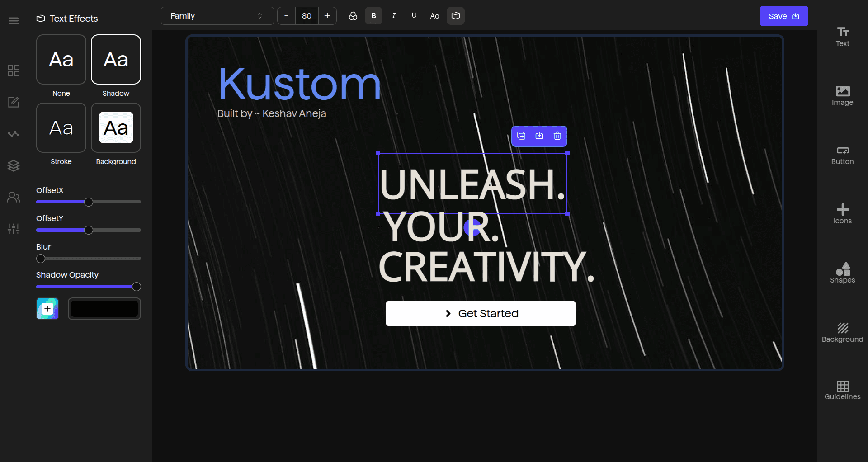This screenshot has width=868, height=462.
Task: Click the Get Started button on canvas
Action: click(481, 313)
